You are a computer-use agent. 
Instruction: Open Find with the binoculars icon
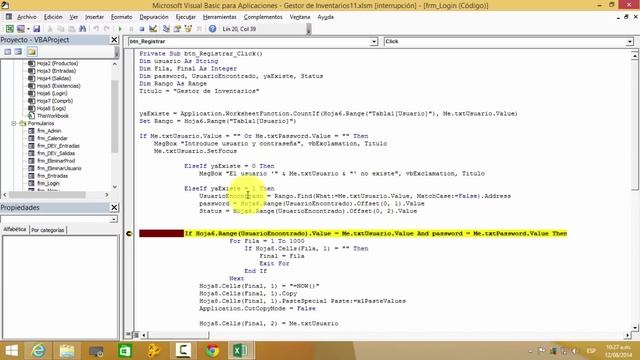82,29
